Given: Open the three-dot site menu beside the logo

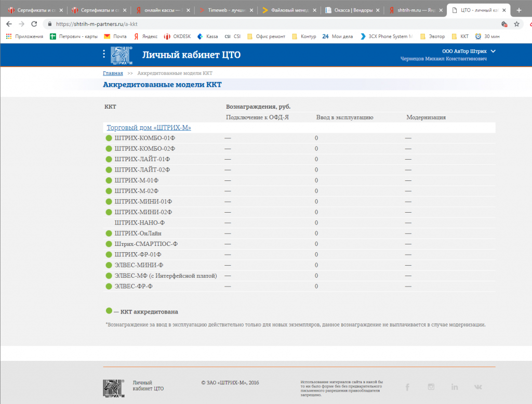Looking at the screenshot, I should (104, 54).
